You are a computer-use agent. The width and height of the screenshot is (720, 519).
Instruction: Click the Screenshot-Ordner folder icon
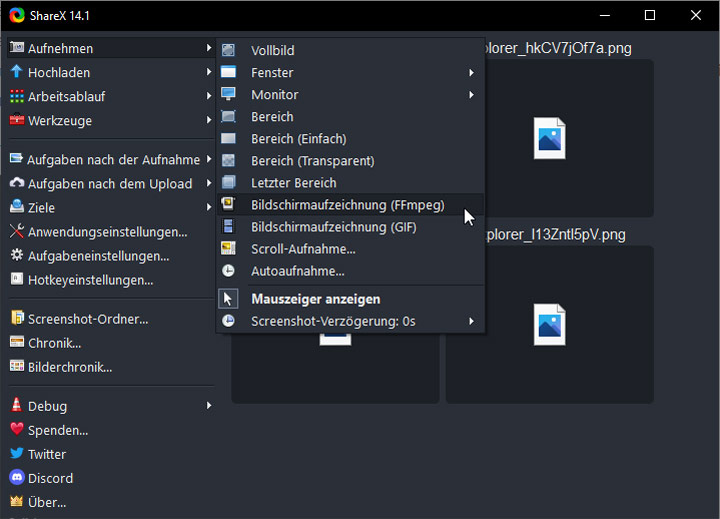17,319
